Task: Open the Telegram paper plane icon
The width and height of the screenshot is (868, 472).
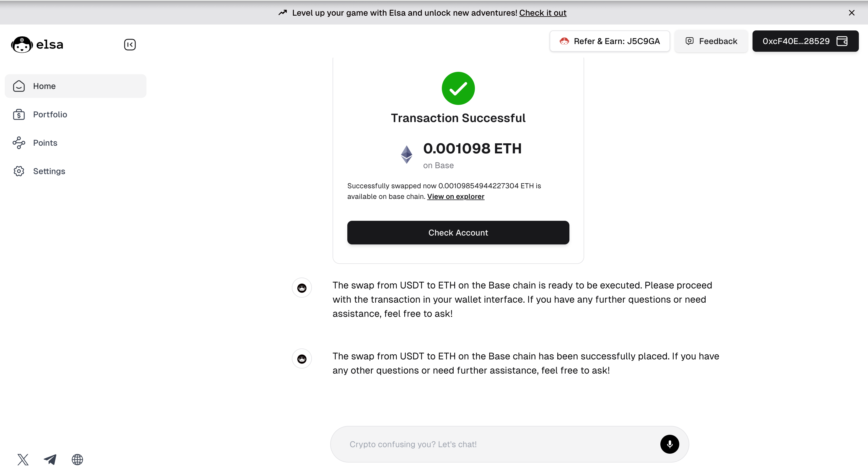Action: pyautogui.click(x=50, y=459)
